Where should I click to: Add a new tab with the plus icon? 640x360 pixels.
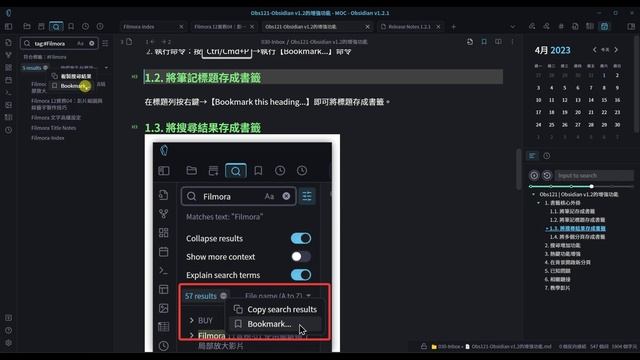[x=453, y=27]
